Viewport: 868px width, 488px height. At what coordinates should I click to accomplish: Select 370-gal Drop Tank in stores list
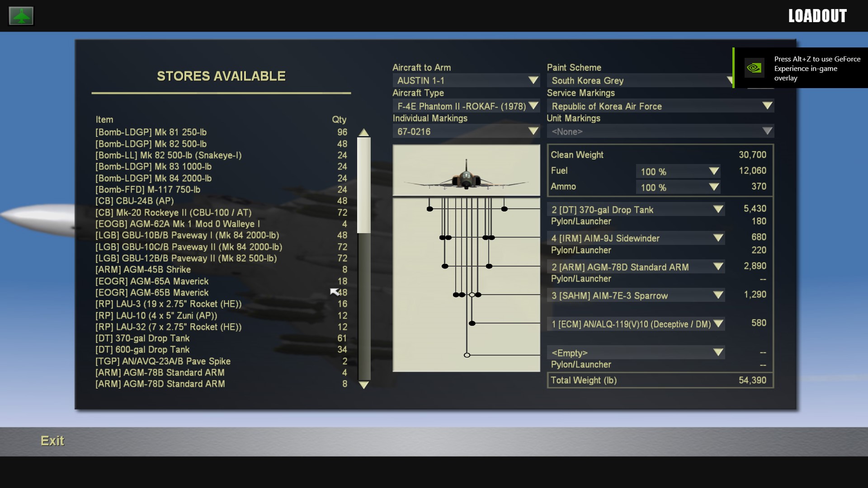coord(222,338)
